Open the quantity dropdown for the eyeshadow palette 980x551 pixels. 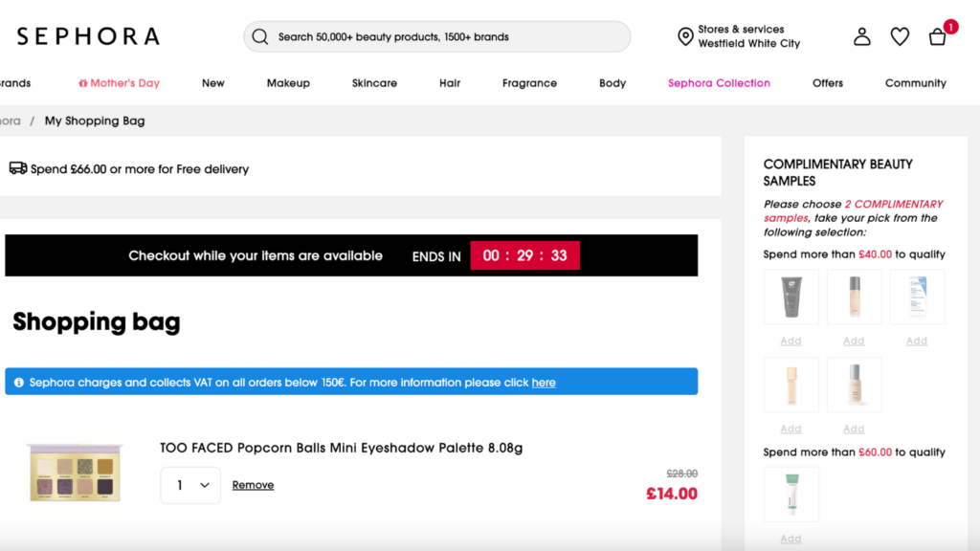pyautogui.click(x=189, y=485)
